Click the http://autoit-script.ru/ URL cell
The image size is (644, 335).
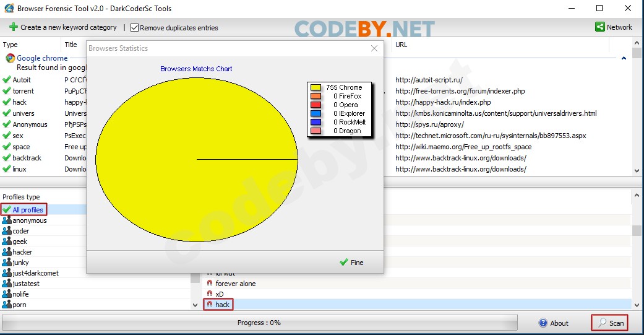pyautogui.click(x=429, y=80)
